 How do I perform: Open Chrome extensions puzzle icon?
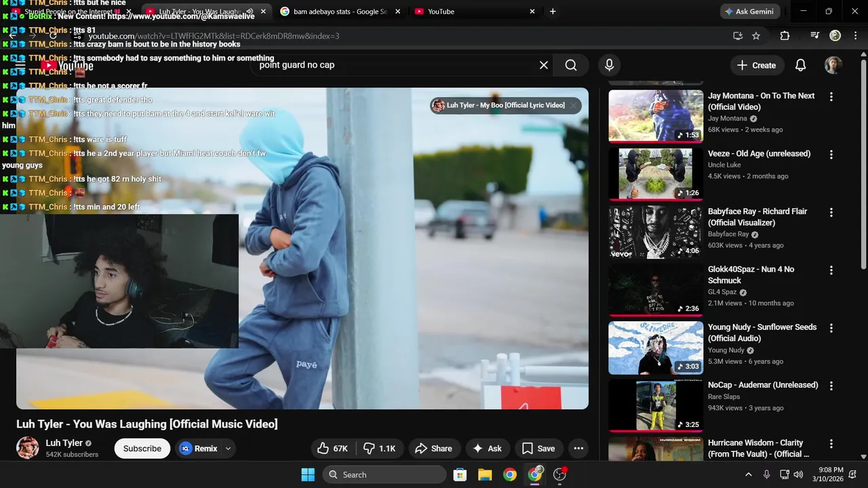tap(785, 36)
